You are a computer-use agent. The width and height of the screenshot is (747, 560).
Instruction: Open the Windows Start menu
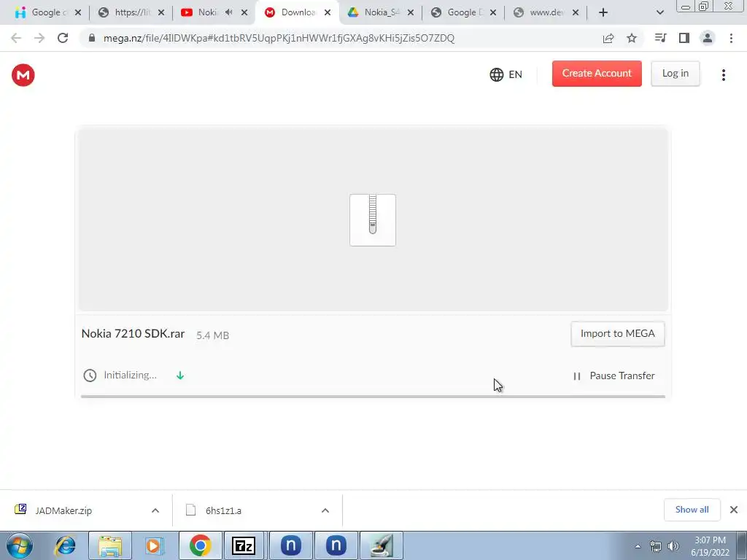click(19, 545)
